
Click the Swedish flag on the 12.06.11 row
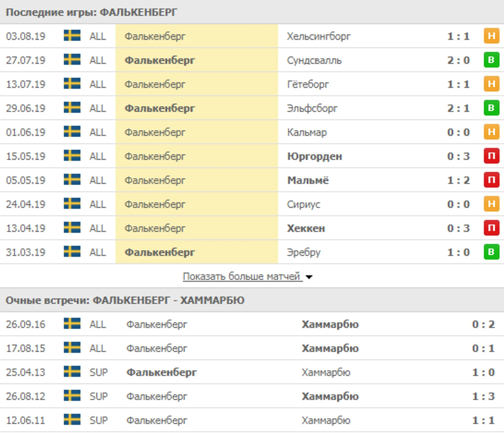(x=72, y=420)
